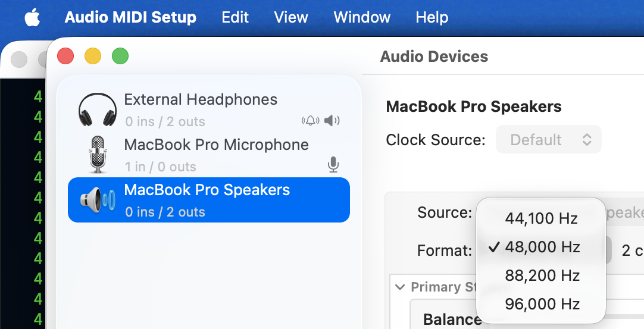Open the Edit menu
The height and width of the screenshot is (329, 644).
(x=235, y=18)
